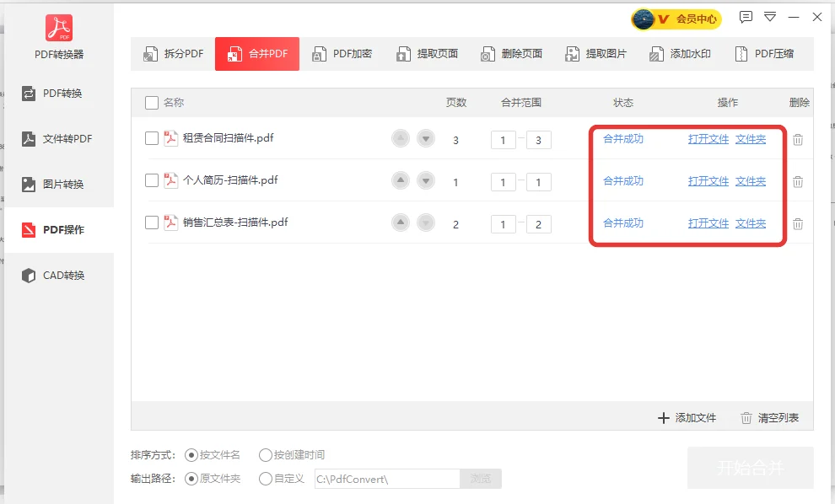Click 合并成功 status of 租赁合同扫描件.pdf

623,139
